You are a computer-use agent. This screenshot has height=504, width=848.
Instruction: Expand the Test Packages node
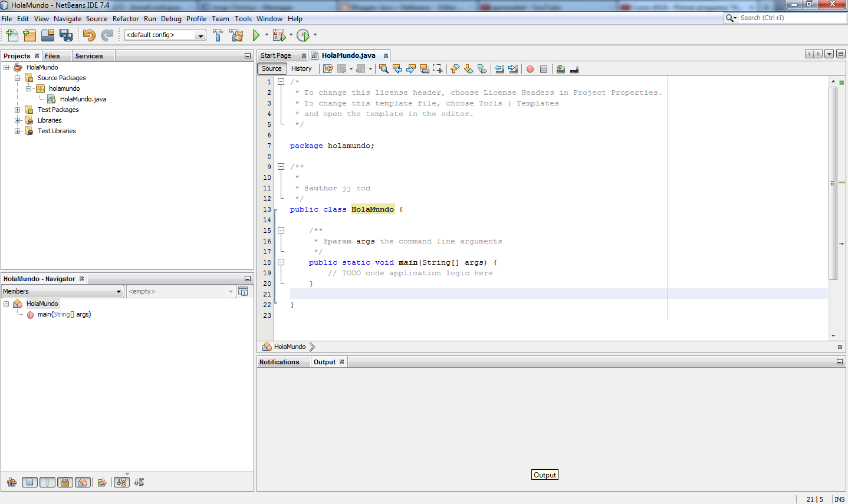(17, 109)
